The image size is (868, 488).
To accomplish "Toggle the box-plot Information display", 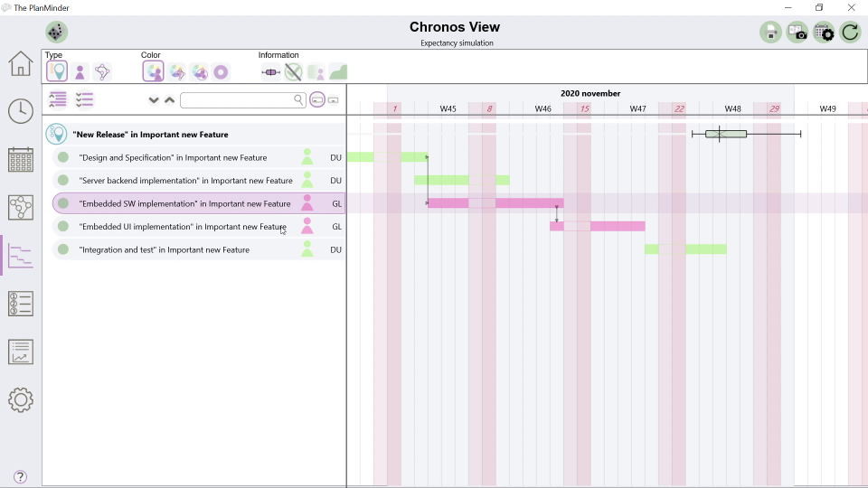I will pyautogui.click(x=270, y=71).
